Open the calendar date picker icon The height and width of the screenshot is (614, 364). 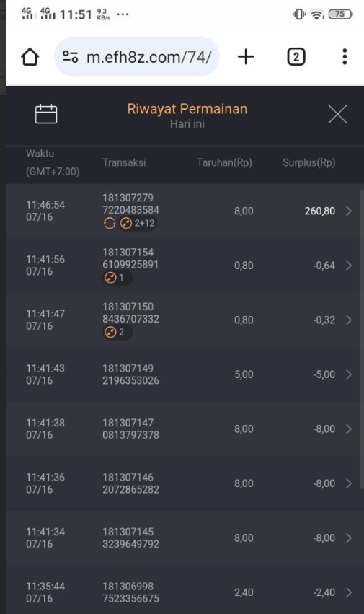coord(46,114)
